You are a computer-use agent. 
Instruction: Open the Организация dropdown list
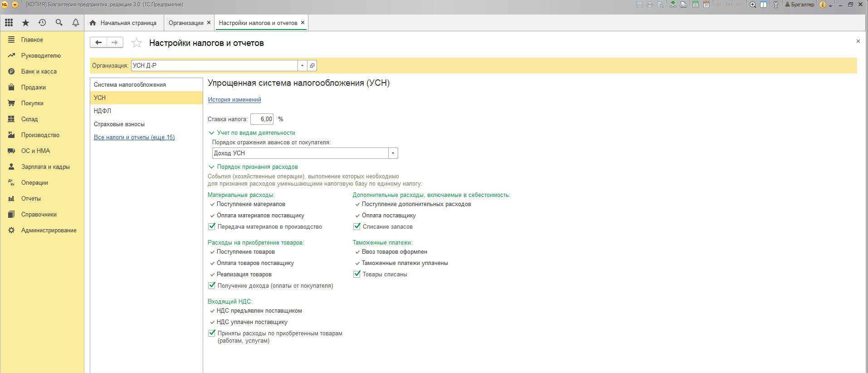(302, 66)
